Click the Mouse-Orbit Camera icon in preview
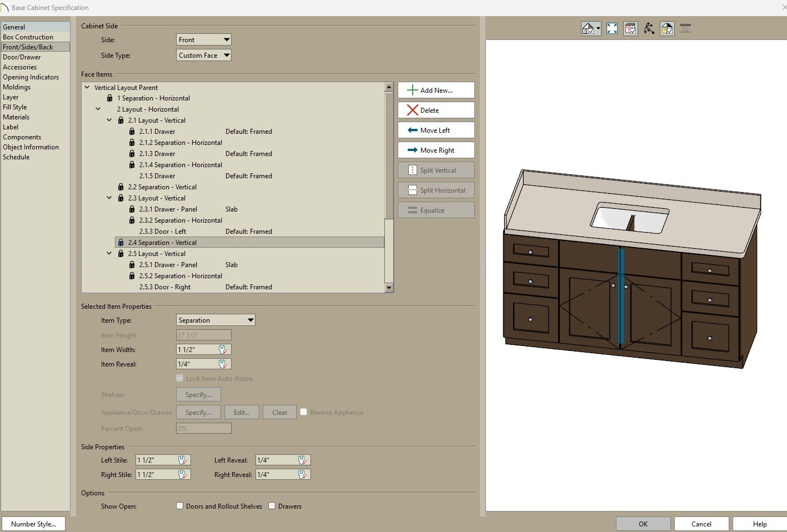Viewport: 787px width, 532px height. pyautogui.click(x=649, y=29)
